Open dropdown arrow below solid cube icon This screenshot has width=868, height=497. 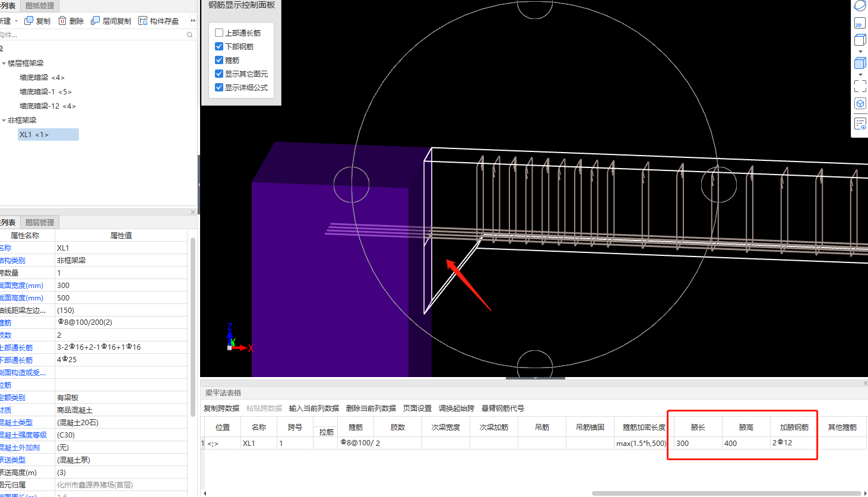point(860,75)
